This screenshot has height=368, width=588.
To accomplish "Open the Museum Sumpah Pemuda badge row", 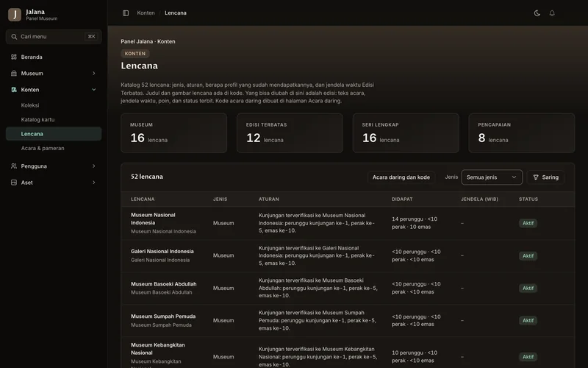I will click(348, 320).
